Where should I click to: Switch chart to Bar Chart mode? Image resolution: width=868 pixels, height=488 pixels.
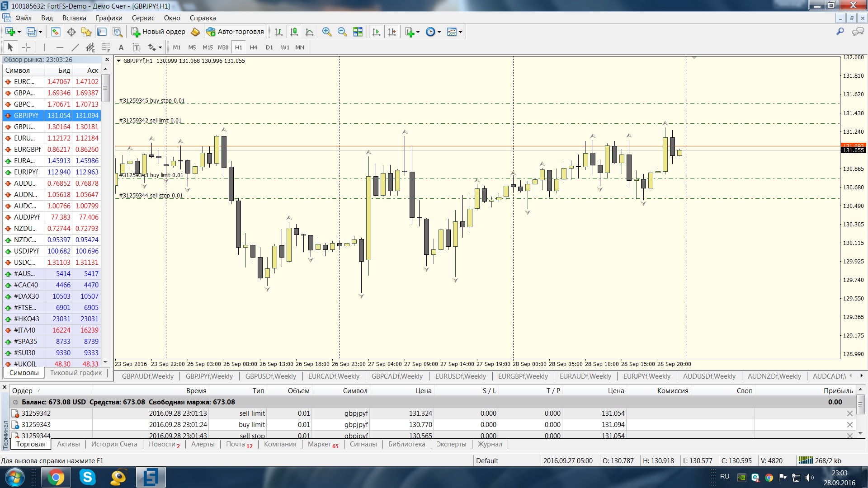coord(278,32)
